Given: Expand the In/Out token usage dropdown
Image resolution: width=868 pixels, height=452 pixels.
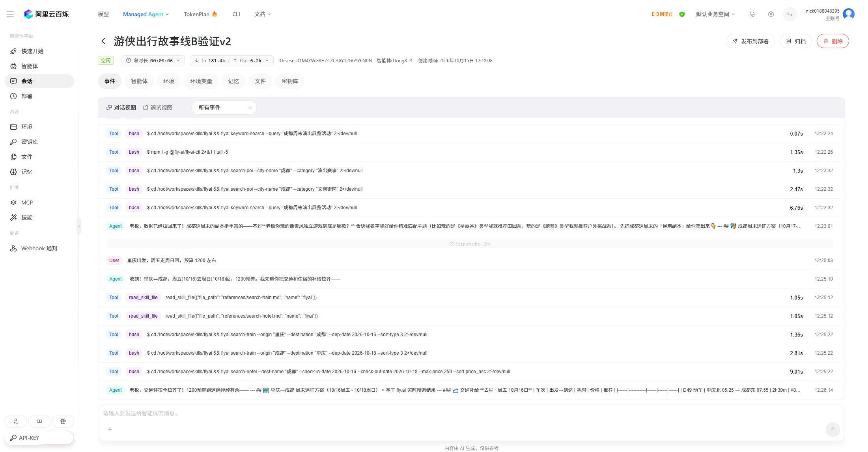Looking at the screenshot, I should click(x=231, y=60).
